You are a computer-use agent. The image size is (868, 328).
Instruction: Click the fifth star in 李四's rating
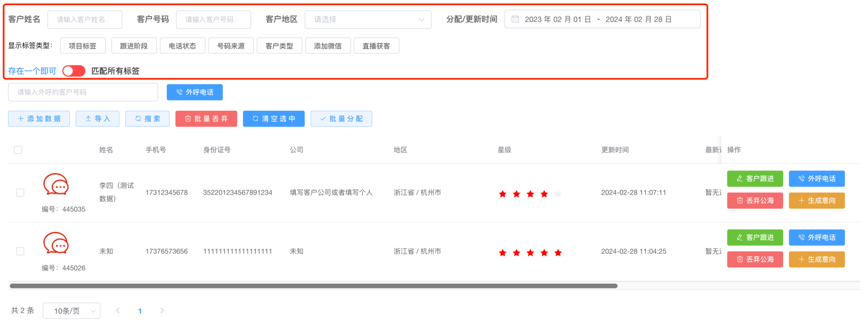(x=558, y=194)
